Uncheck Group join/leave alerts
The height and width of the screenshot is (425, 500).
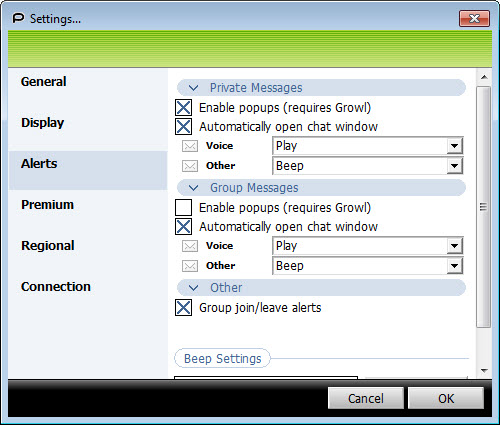point(184,307)
